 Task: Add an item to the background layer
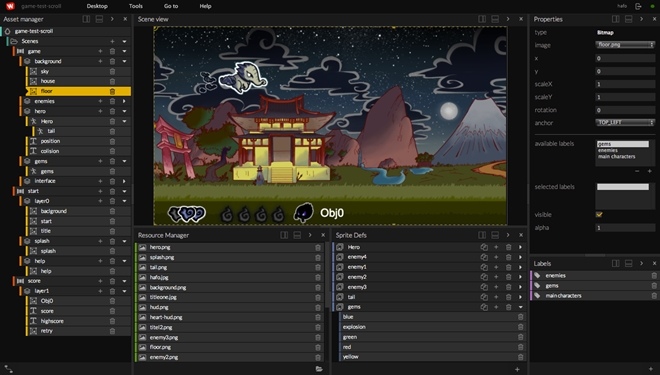coord(100,61)
